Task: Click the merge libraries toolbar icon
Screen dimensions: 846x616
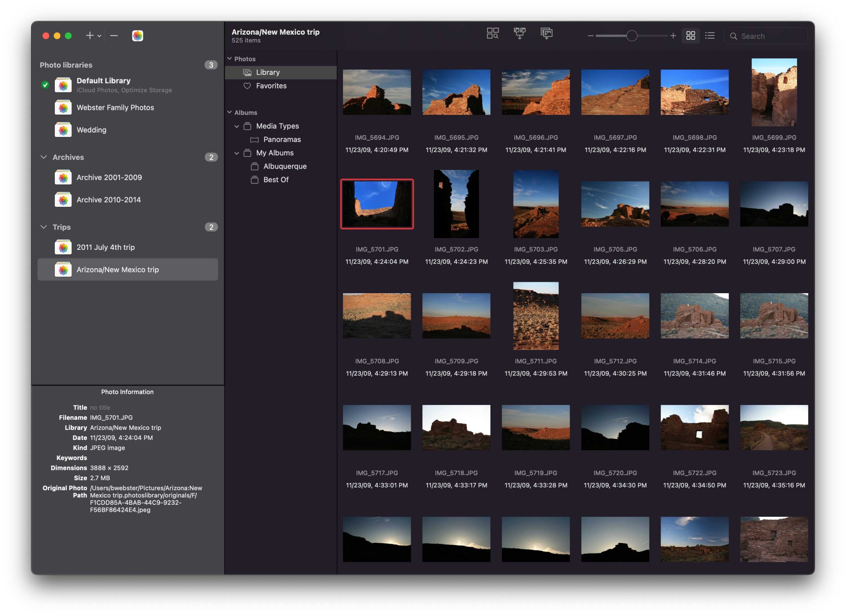Action: [519, 33]
